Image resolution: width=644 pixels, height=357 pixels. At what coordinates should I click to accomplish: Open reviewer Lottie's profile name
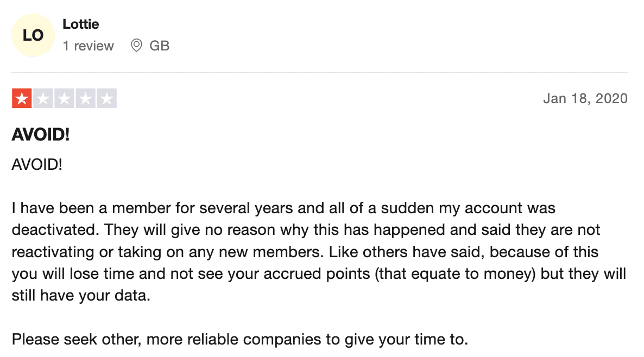80,24
